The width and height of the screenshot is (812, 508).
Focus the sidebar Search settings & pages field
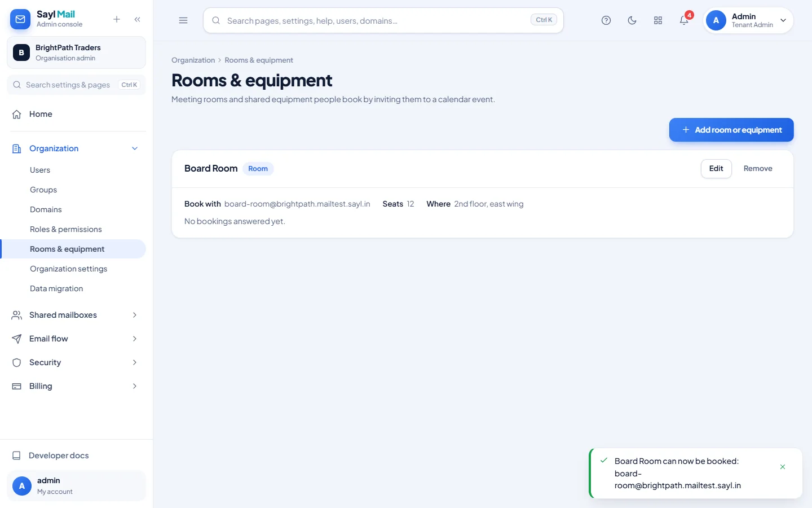click(x=76, y=85)
